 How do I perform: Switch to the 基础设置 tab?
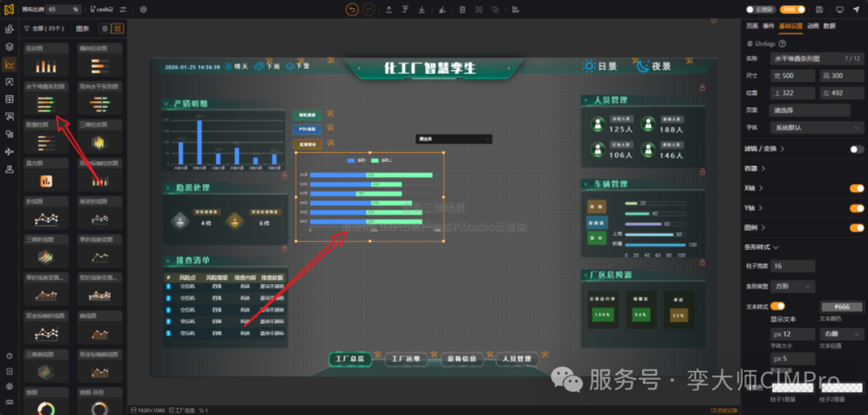click(x=791, y=26)
